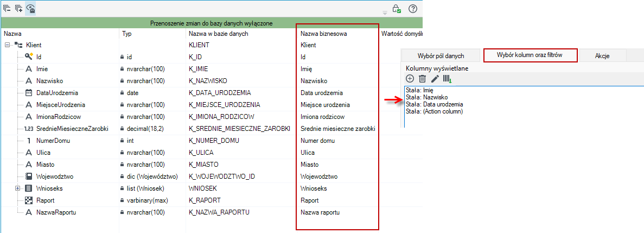Select the Stała: Nazwisko list entry
Viewport: 644px width, 233px height.
[x=426, y=97]
